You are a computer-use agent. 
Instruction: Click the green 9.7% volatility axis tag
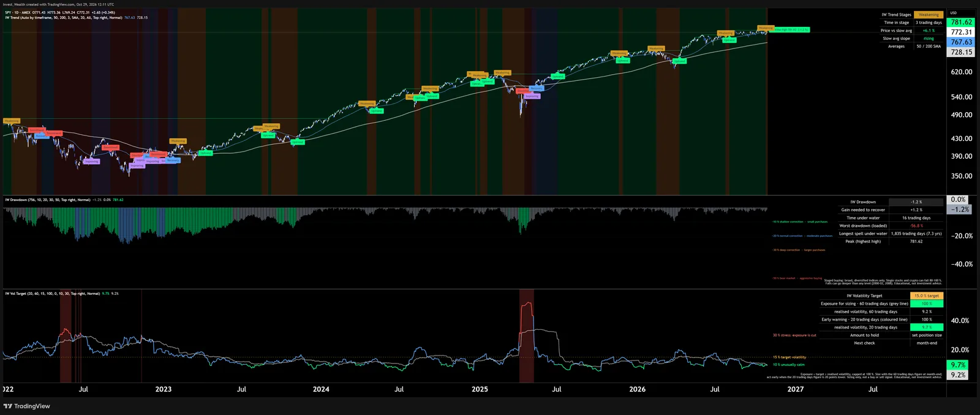click(x=959, y=365)
